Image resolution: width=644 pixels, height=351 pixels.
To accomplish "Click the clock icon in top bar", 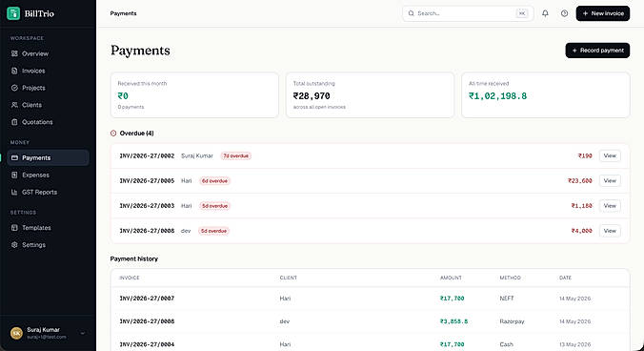I will pyautogui.click(x=564, y=13).
